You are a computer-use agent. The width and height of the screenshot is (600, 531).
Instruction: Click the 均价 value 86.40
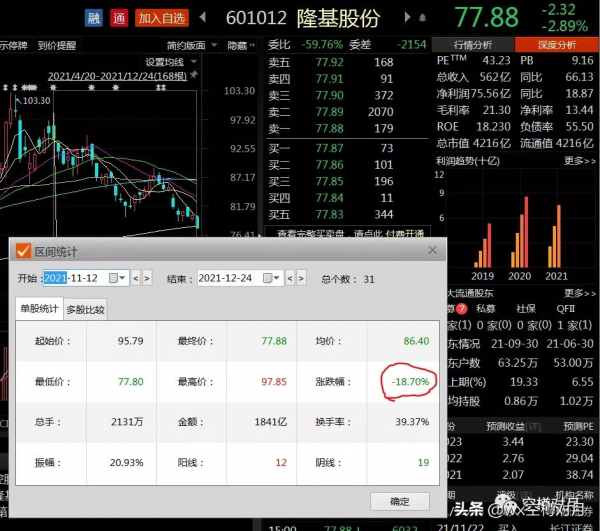[416, 341]
